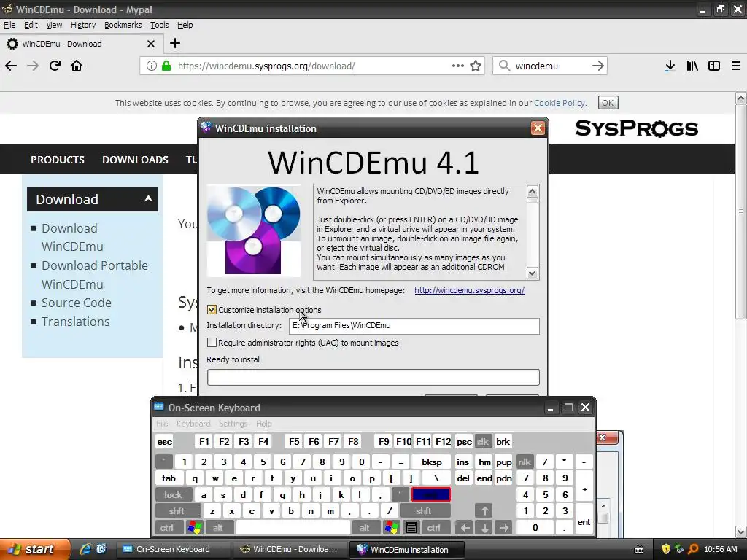
Task: Click the del key on keyboard
Action: tap(463, 478)
